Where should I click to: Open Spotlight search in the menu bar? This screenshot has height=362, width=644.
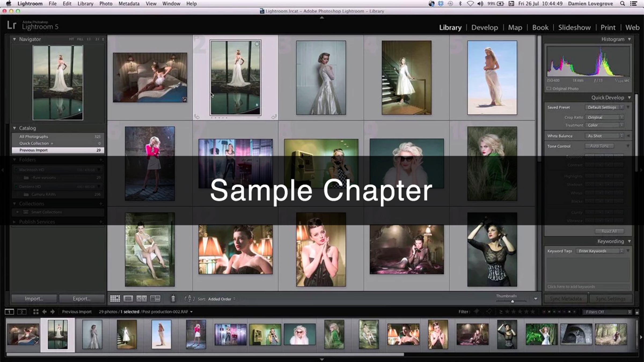623,4
